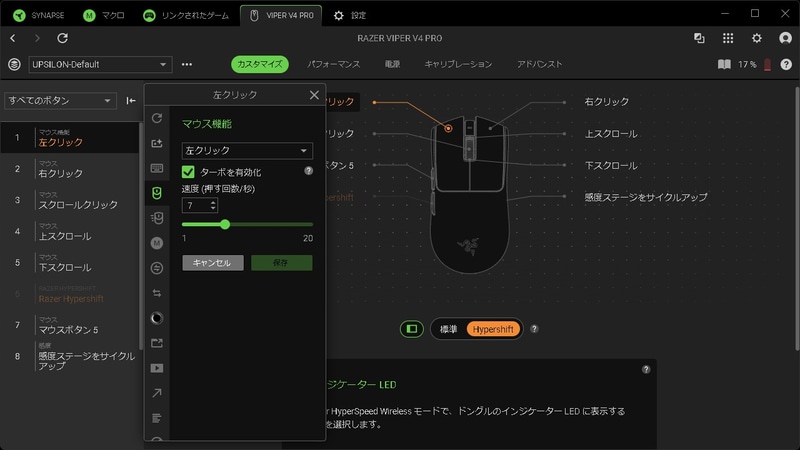Image resolution: width=800 pixels, height=450 pixels.
Task: Click the Razer Hypershift row in list
Action: point(69,294)
